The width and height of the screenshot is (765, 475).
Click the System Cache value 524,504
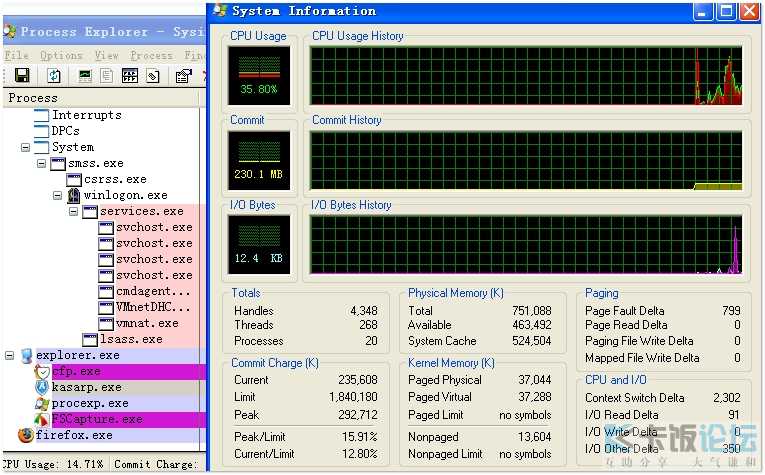coord(532,341)
